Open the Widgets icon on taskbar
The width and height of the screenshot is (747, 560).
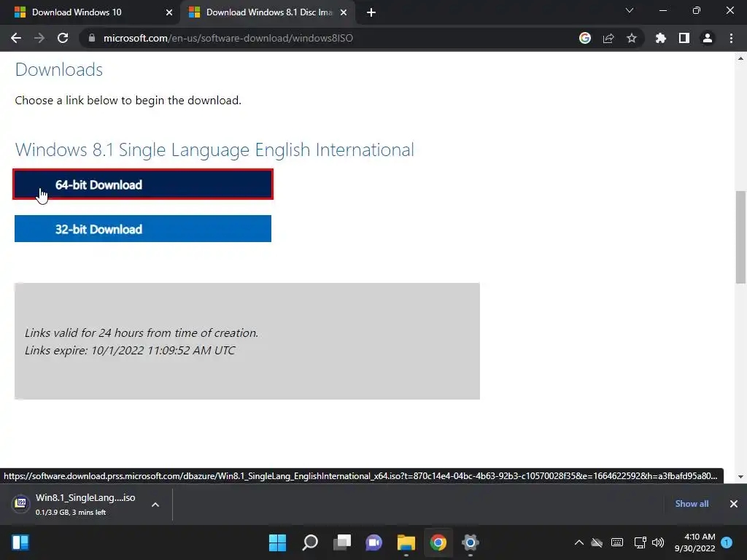tap(20, 542)
